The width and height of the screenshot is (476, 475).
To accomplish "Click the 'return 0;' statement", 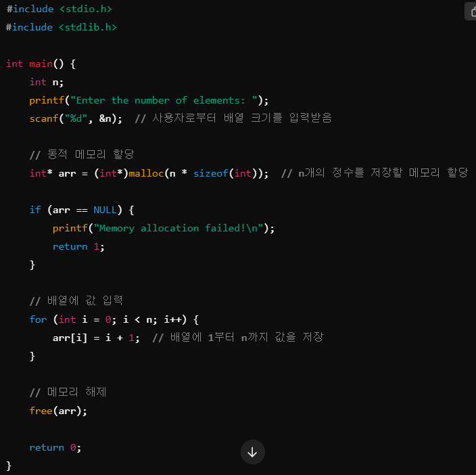I will (55, 447).
